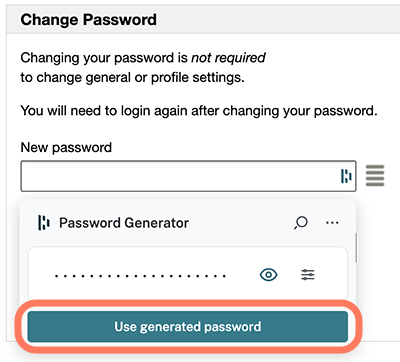Focus the New password input field

pos(188,176)
